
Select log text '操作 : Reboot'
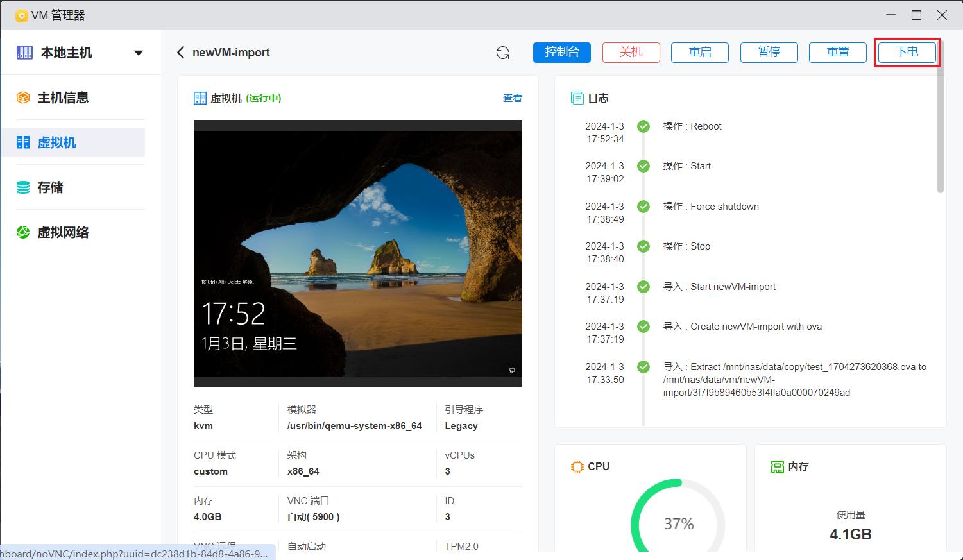tap(692, 126)
